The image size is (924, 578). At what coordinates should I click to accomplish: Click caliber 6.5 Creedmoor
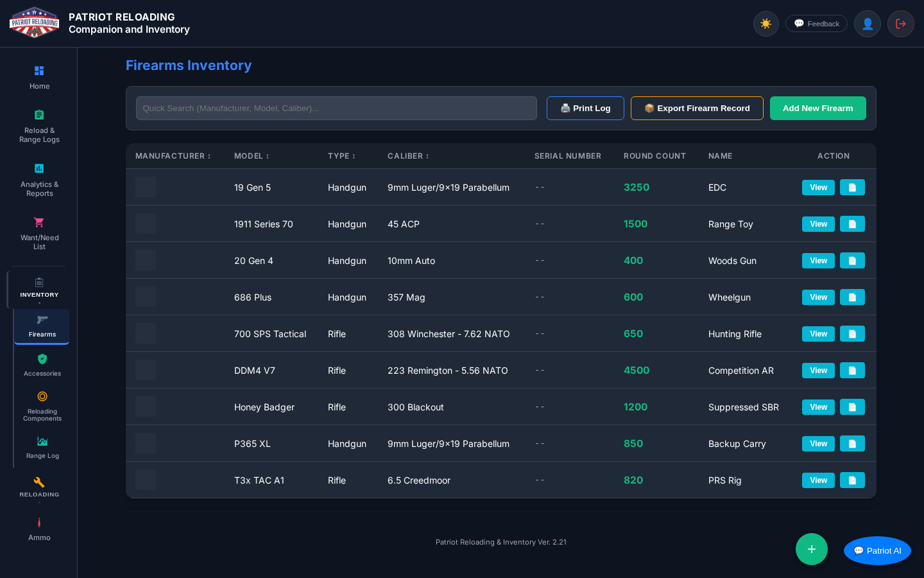click(x=419, y=480)
